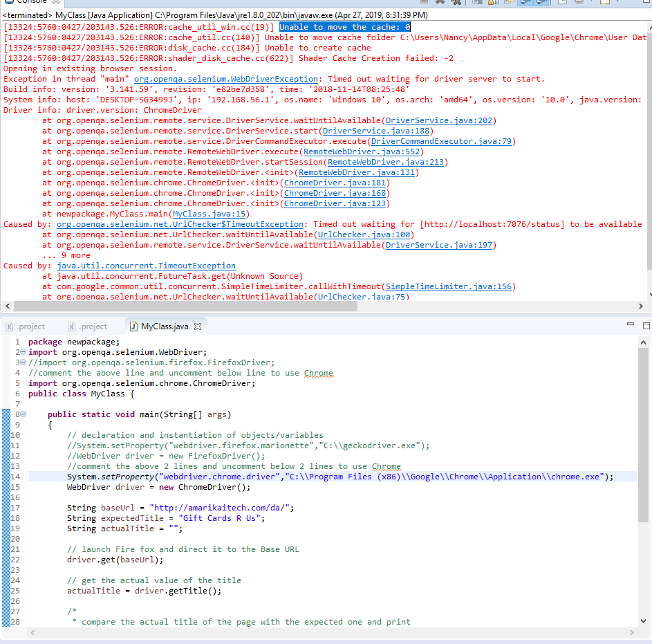The image size is (652, 644).
Task: Open ChromeDriver.java:123 link
Action: [x=335, y=204]
